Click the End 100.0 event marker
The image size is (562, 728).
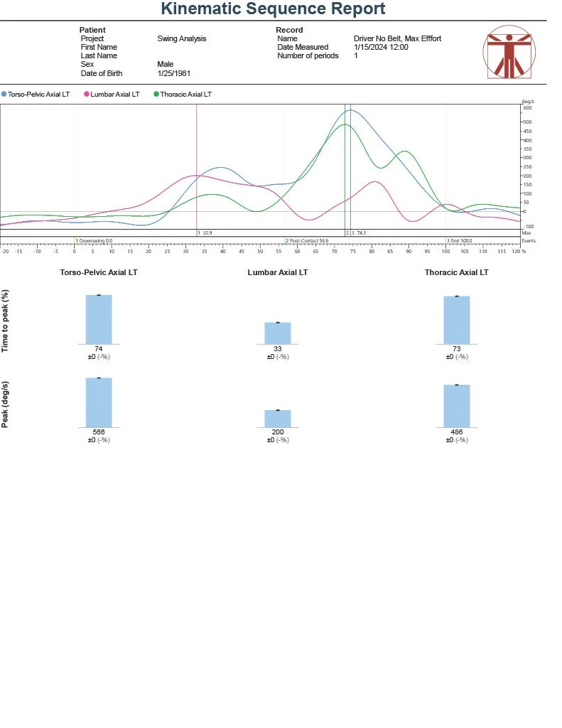460,241
